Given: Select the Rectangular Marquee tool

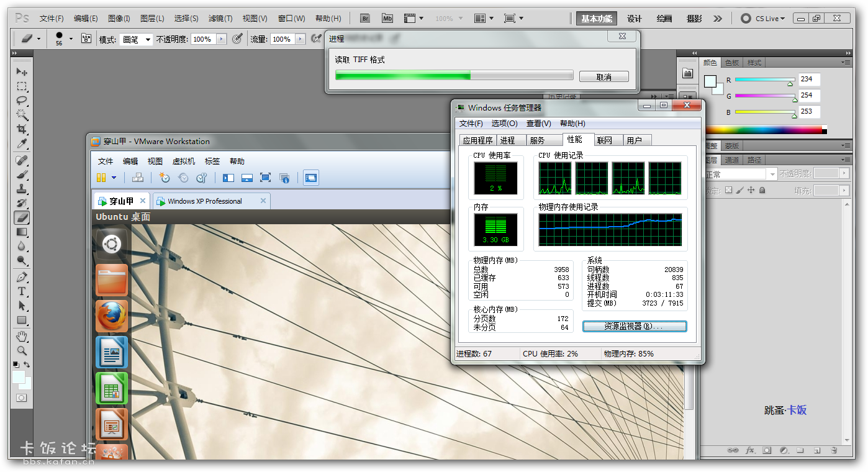Looking at the screenshot, I should tap(22, 86).
